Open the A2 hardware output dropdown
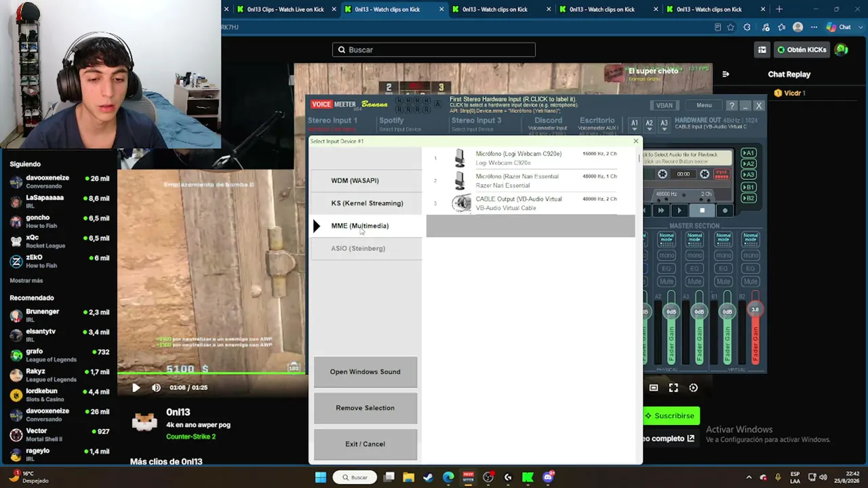Viewport: 868px width, 488px height. coord(649,124)
